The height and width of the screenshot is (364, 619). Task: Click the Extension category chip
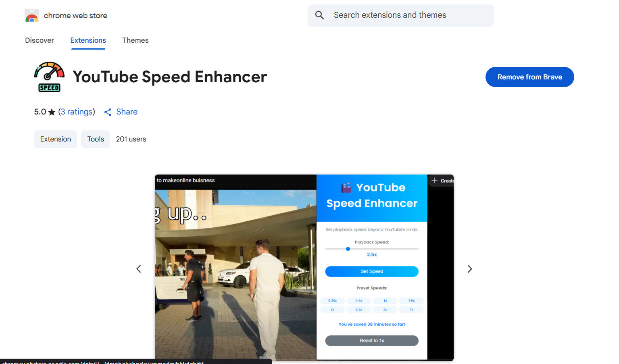coord(56,139)
